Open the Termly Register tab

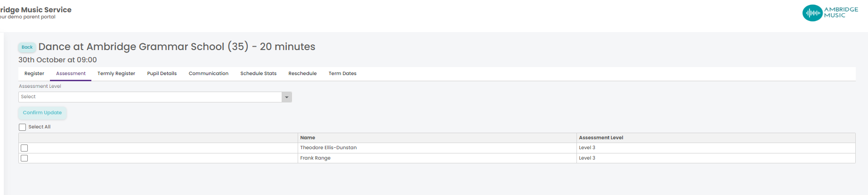[x=116, y=74]
